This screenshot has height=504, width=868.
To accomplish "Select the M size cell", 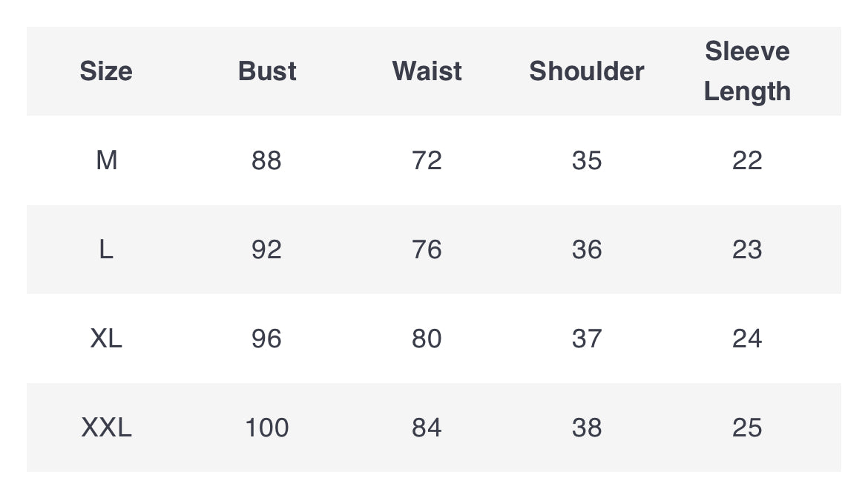I will click(106, 160).
